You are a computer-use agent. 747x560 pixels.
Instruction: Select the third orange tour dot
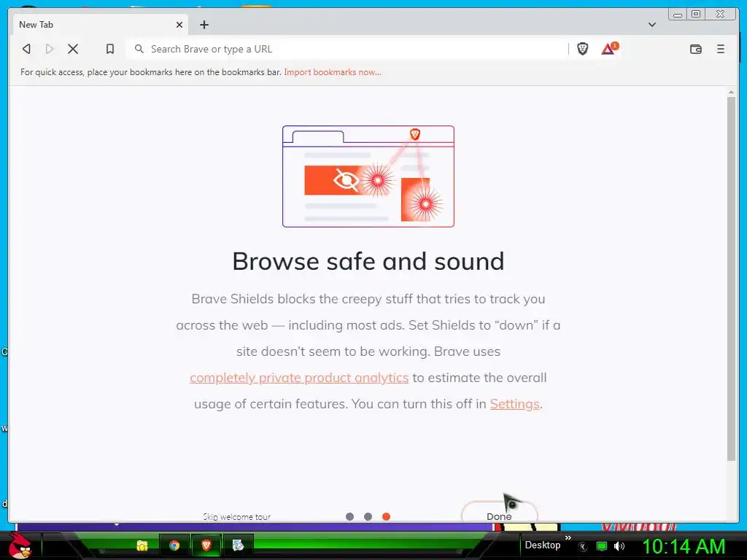click(387, 517)
